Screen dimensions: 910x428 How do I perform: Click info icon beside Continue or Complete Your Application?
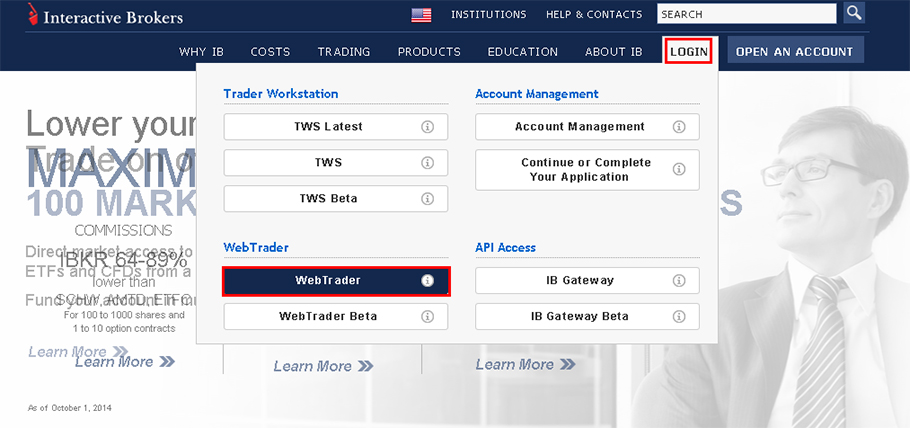click(x=679, y=169)
